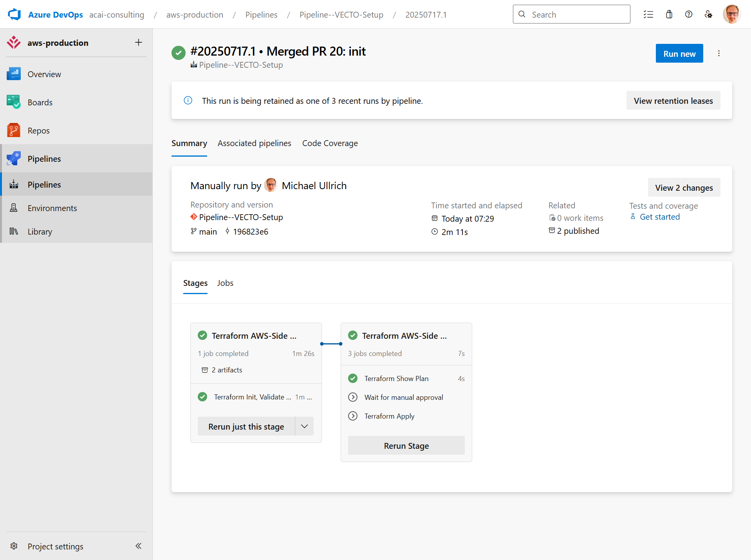The image size is (751, 560).
Task: Open Michael Ullrich's profile picture
Action: pos(271,185)
